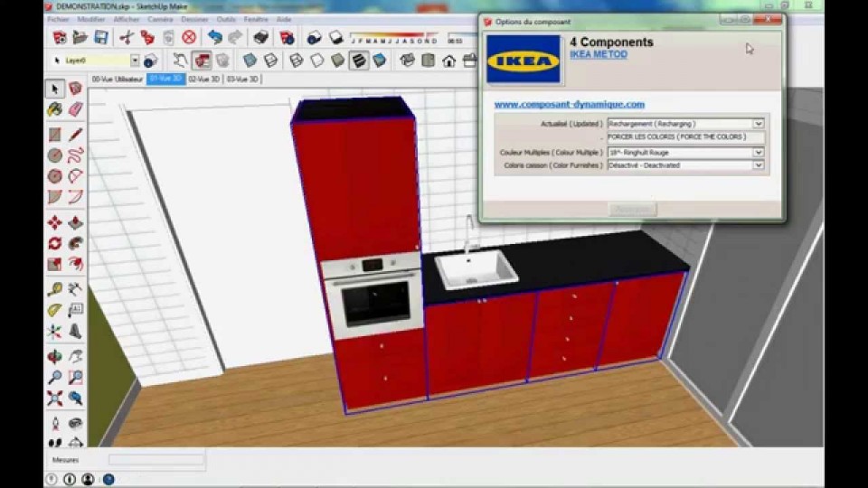Click the user account status bar icon
The image size is (868, 488).
pyautogui.click(x=88, y=479)
